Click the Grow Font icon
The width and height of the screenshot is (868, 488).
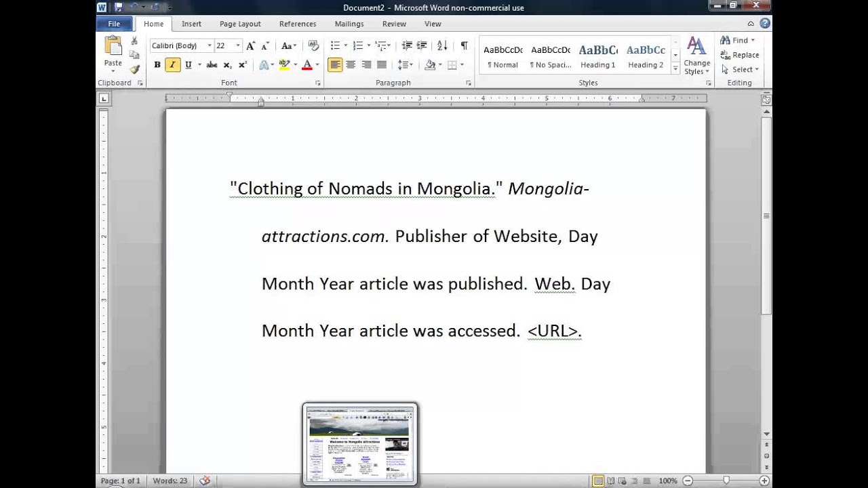point(250,45)
